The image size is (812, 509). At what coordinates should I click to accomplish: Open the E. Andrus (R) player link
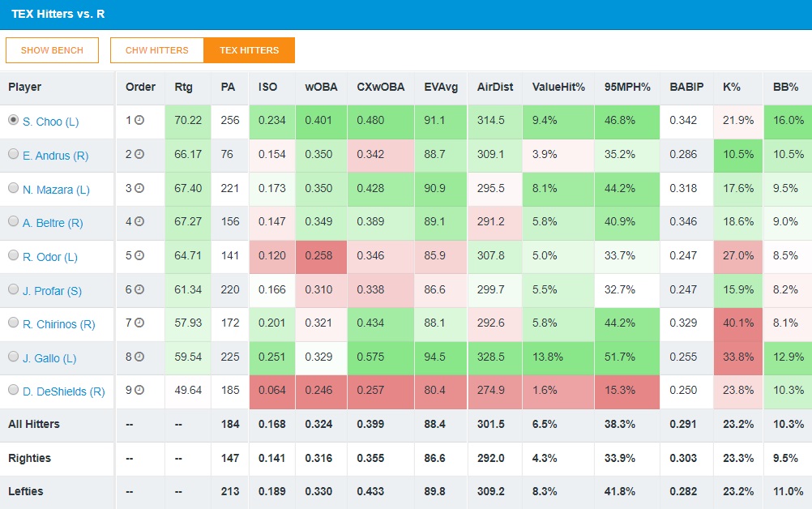click(55, 156)
